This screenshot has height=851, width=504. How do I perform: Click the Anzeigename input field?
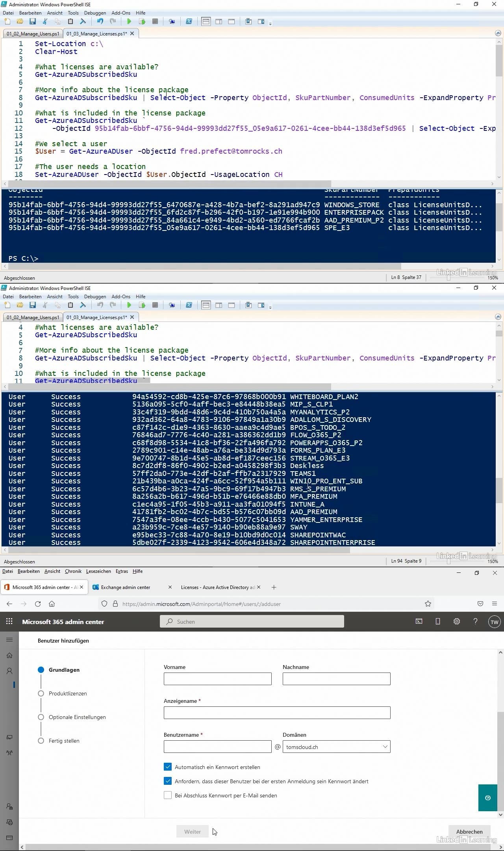(277, 713)
